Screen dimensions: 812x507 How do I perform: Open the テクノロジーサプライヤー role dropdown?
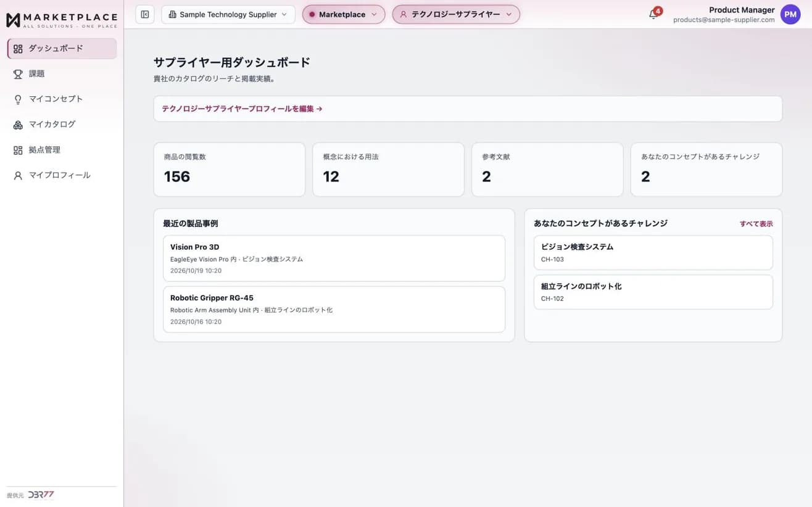click(x=456, y=14)
